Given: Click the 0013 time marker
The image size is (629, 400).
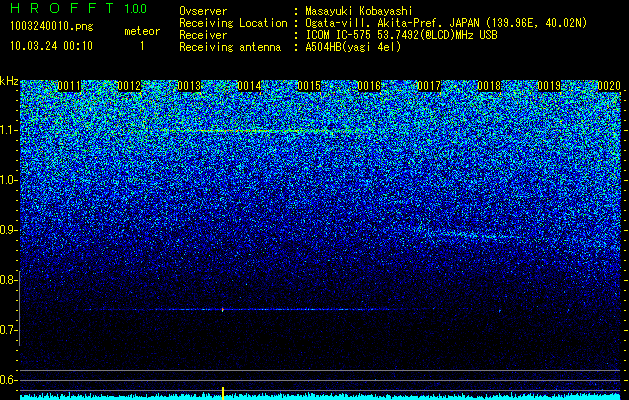Looking at the screenshot, I should [189, 86].
